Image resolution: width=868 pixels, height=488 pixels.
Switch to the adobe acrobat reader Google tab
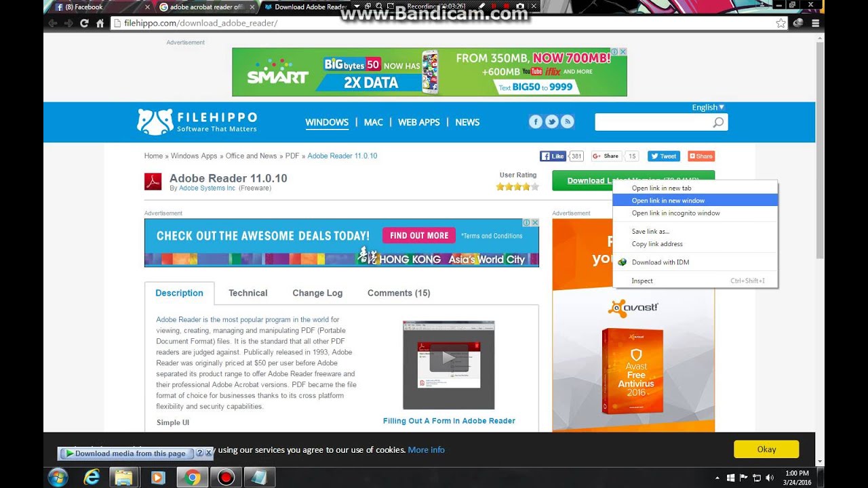tap(205, 7)
